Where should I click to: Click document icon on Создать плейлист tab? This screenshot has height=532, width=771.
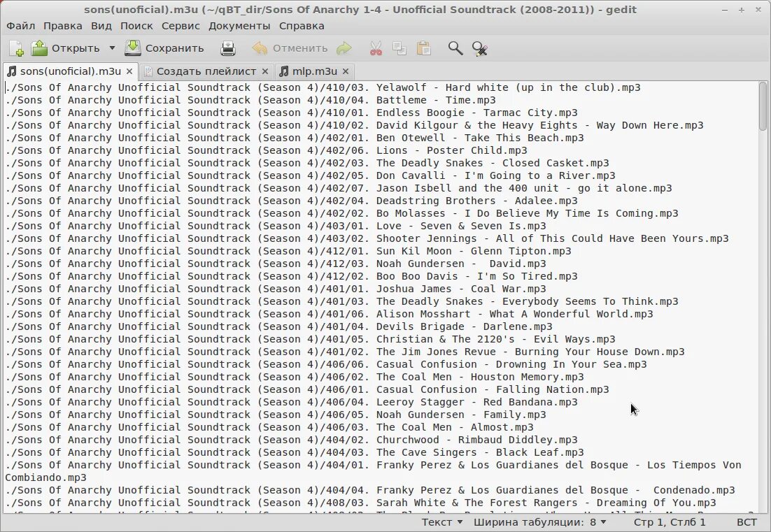tap(148, 72)
